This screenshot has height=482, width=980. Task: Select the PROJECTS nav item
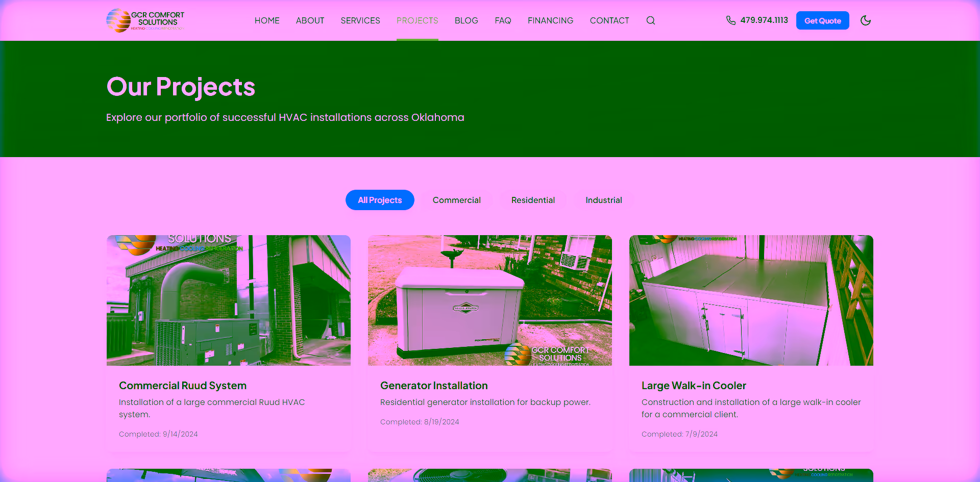(418, 20)
